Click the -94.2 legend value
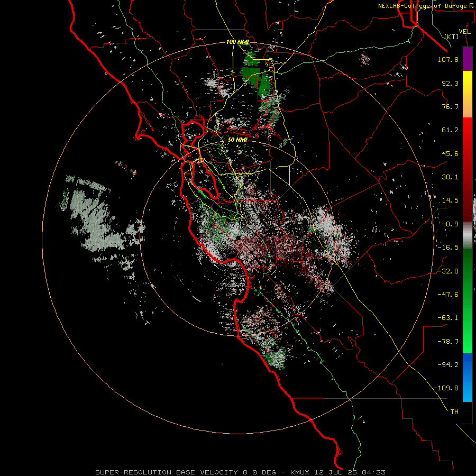The height and width of the screenshot is (476, 476). click(448, 365)
